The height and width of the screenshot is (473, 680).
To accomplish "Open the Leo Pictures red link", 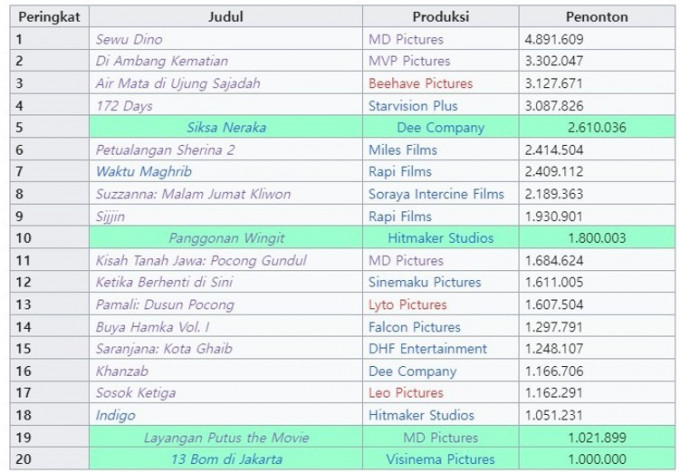I will (x=405, y=393).
